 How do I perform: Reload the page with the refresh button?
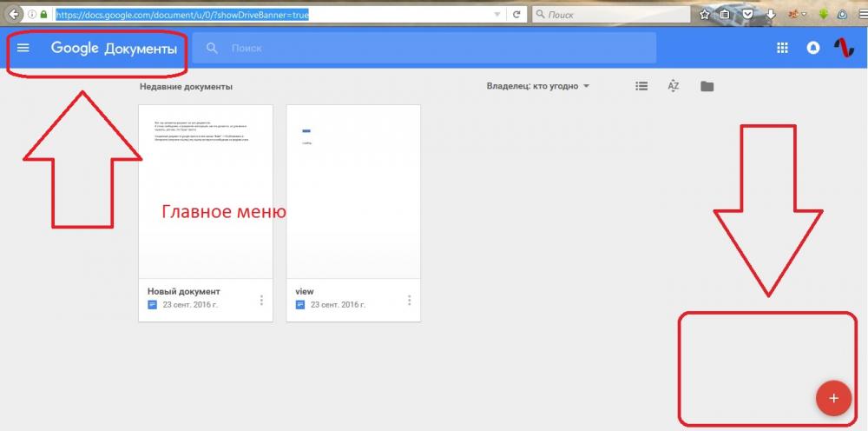point(517,15)
